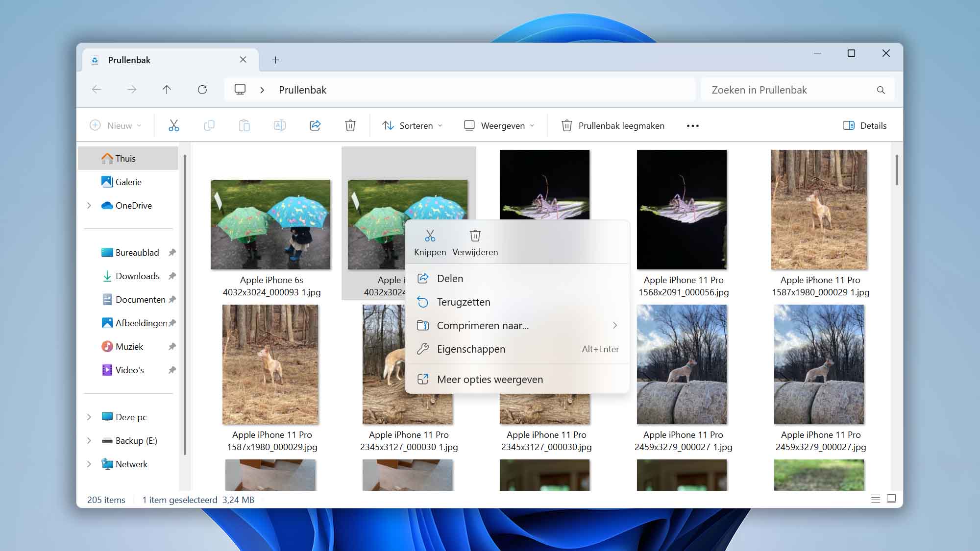
Task: Choose Eigenschappen in the context menu
Action: point(517,349)
